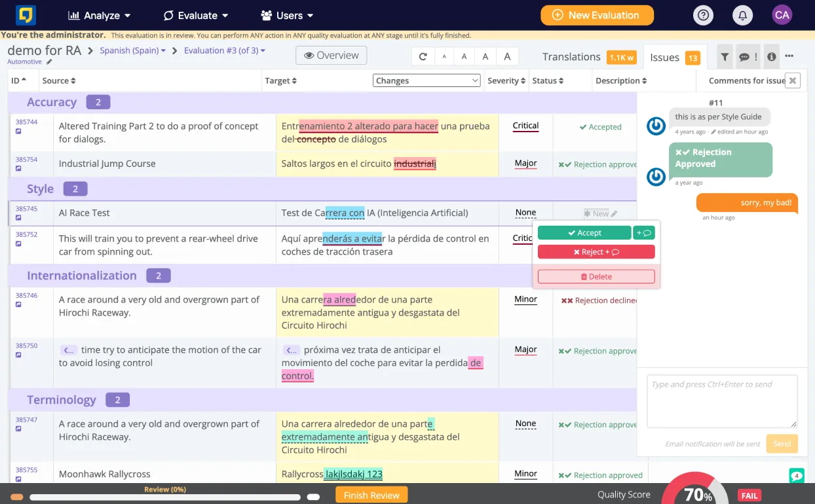Click the disabled Send button

point(782,443)
